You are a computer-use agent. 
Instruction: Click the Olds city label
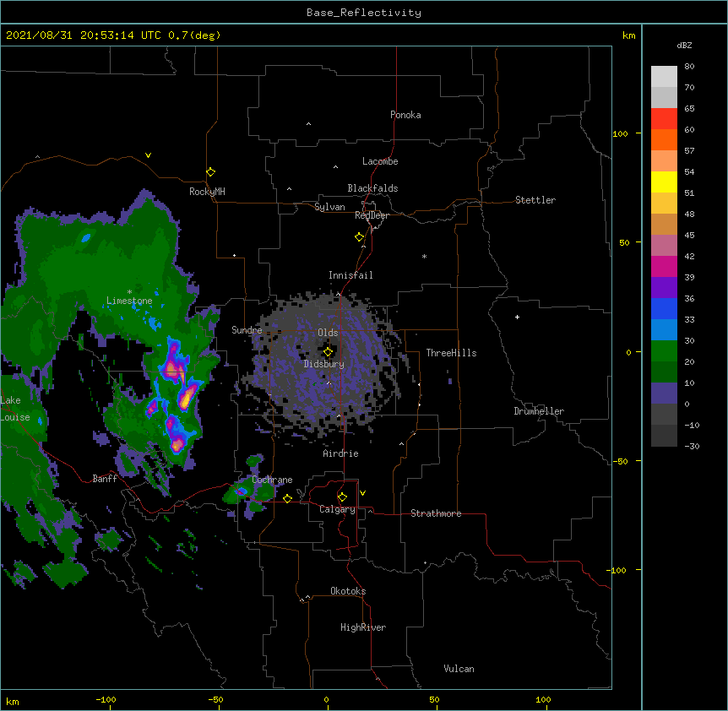click(x=328, y=333)
